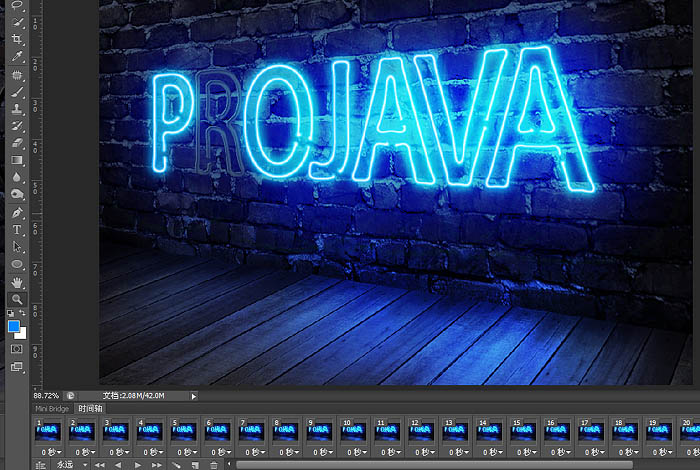
Task: Open the blue foreground color picker
Action: (x=13, y=326)
